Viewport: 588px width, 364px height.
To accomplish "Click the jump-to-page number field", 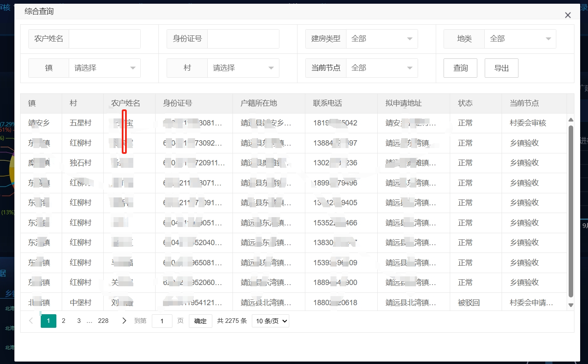I will click(x=162, y=321).
